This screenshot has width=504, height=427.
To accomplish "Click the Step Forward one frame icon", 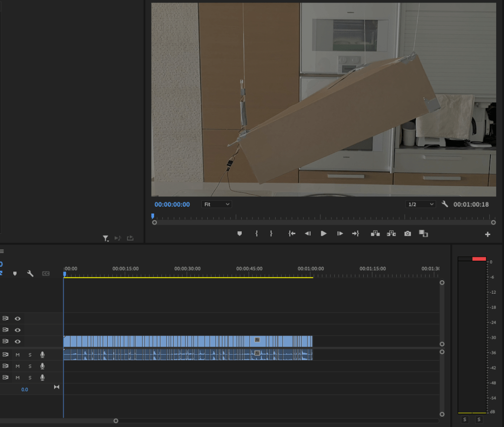I will pyautogui.click(x=340, y=234).
